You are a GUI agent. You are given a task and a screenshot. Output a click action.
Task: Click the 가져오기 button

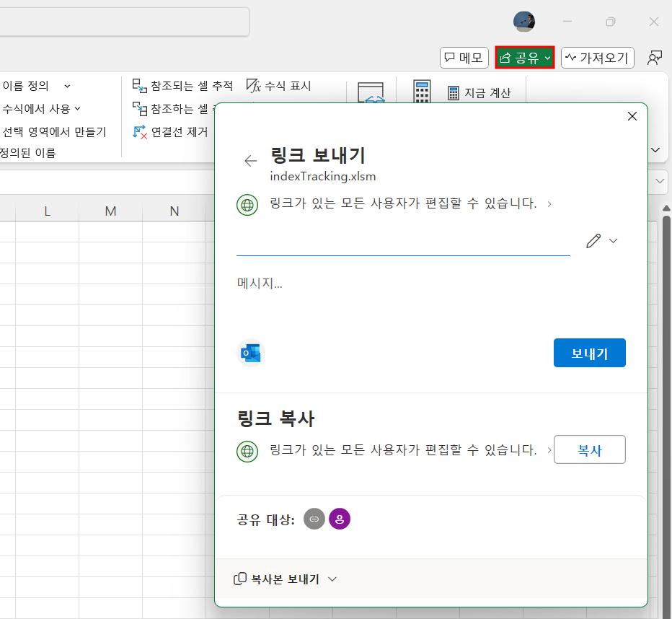point(597,58)
